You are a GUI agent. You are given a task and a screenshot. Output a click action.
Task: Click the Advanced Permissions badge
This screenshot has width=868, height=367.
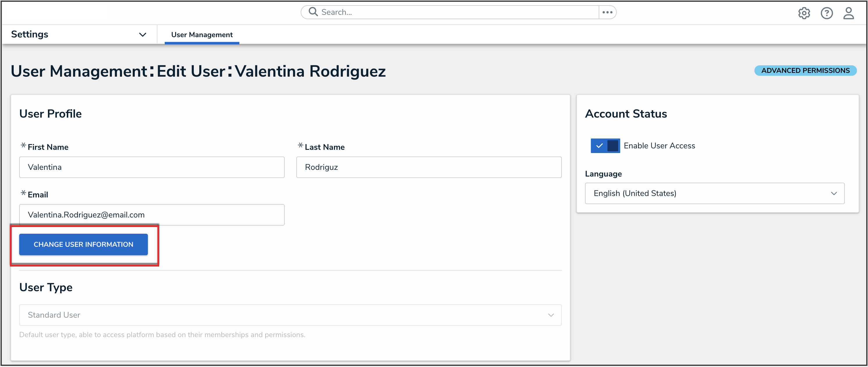(x=805, y=70)
